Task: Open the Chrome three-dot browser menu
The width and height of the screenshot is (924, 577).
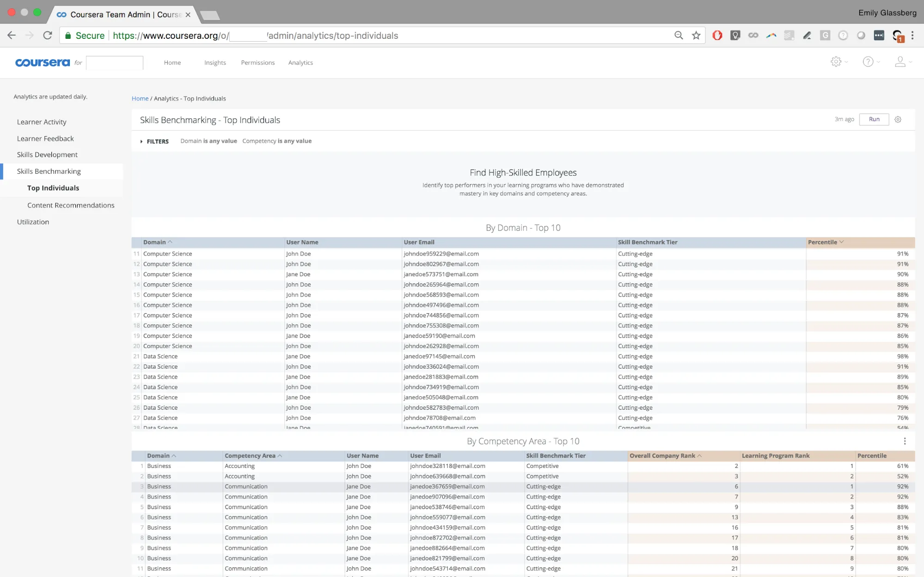Action: [x=912, y=35]
